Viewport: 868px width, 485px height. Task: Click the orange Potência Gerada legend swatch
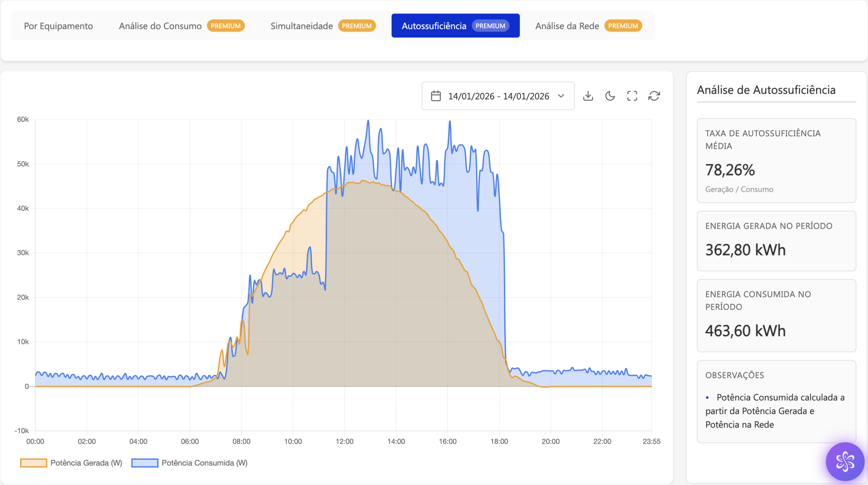click(34, 463)
